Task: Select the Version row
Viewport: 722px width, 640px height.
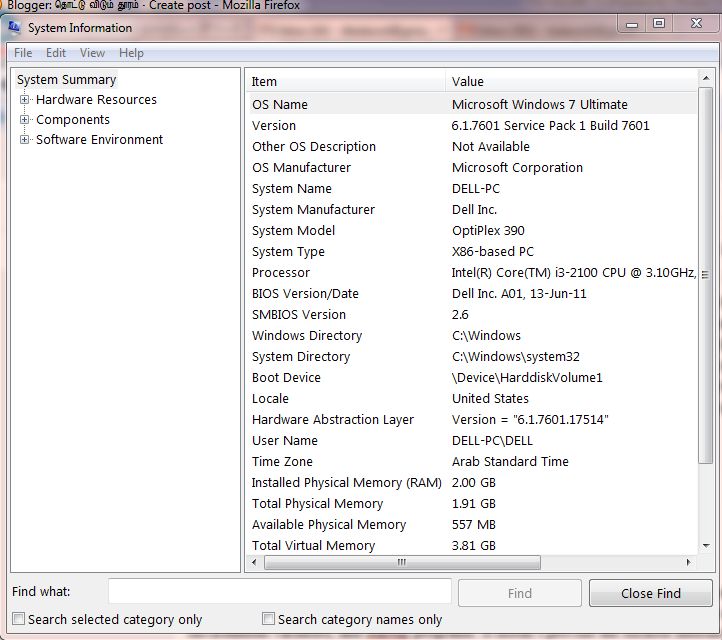Action: [x=472, y=125]
